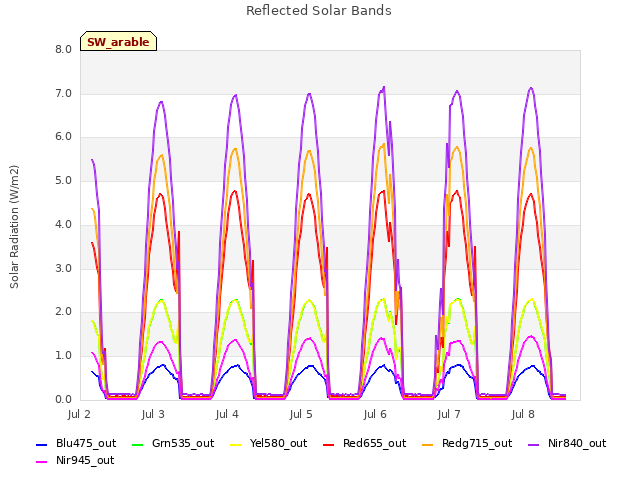Viewport: 640px width, 480px height.
Task: Click the magenta Nir945_out legend color marker
Action: (42, 462)
